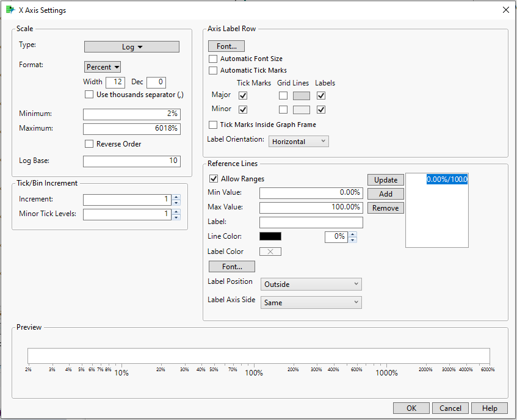Open Label Orientation Horizontal dropdown

298,141
